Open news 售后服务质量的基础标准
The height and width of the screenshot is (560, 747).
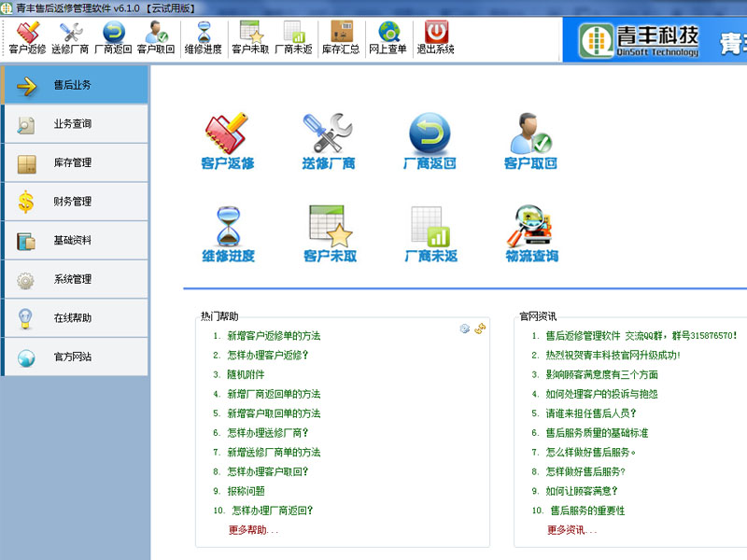[x=597, y=433]
